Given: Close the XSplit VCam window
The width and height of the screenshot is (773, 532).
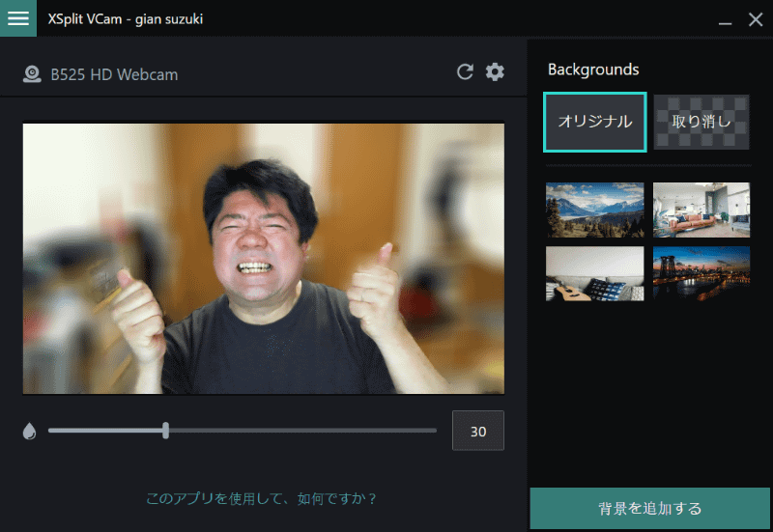Looking at the screenshot, I should [756, 19].
